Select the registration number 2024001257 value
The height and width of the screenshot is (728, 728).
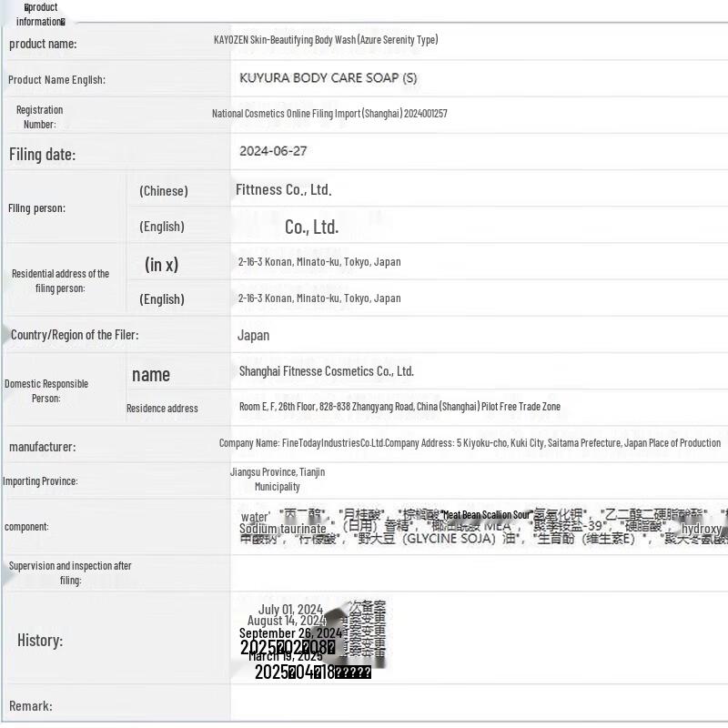[329, 114]
